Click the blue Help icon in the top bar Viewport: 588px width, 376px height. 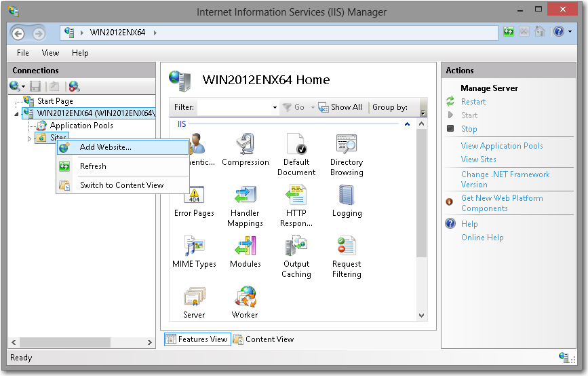pyautogui.click(x=559, y=31)
